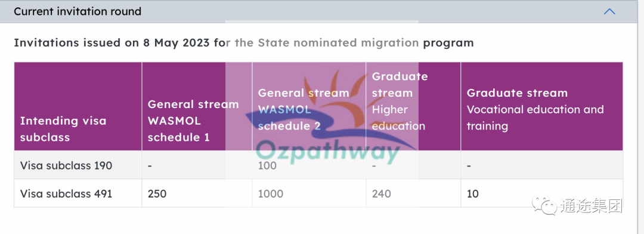Select Graduate stream Vocational education header

[x=535, y=109]
